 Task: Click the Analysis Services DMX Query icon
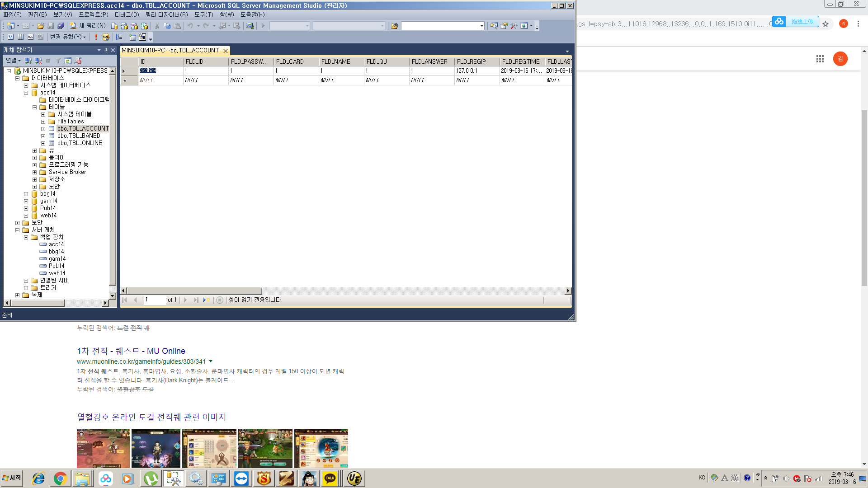click(x=134, y=26)
